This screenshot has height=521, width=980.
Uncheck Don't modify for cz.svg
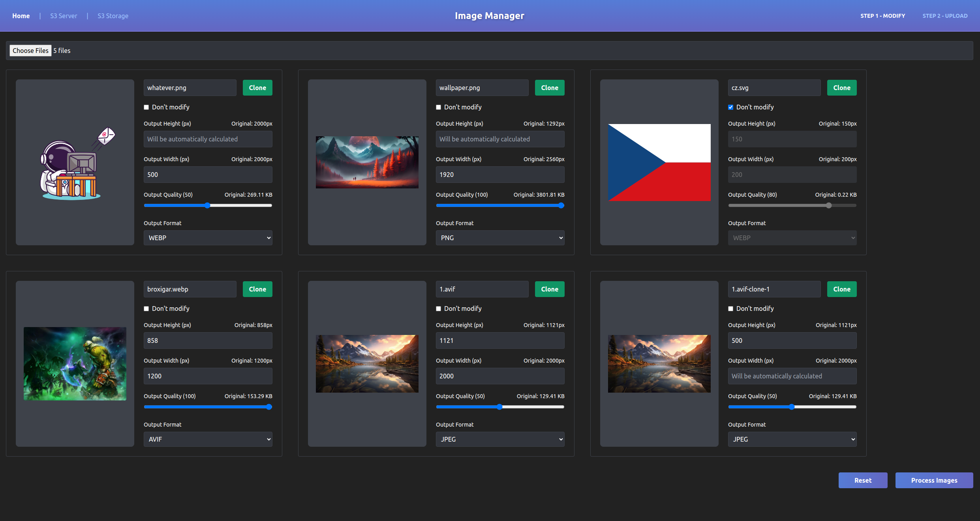click(730, 107)
